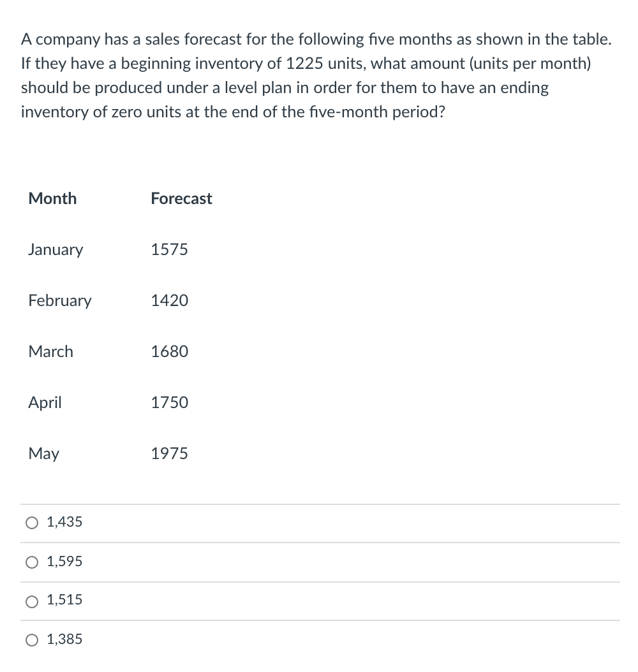Click the Forecast column header
Screen dimensions: 638x672
(x=181, y=198)
